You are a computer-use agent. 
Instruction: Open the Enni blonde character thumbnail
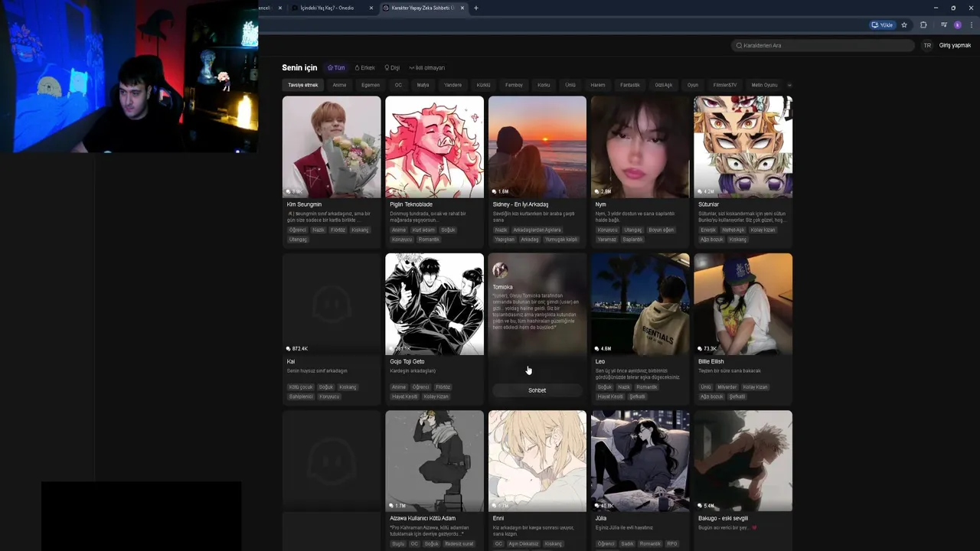[537, 461]
